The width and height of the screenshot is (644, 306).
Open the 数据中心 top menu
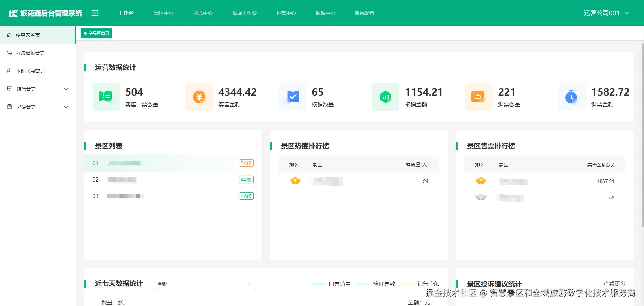coord(325,13)
